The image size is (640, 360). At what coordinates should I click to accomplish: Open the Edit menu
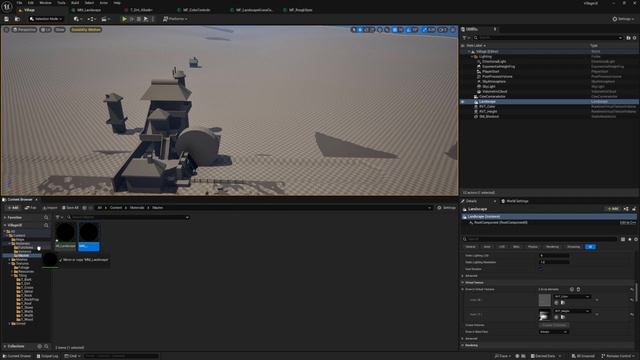pyautogui.click(x=31, y=3)
